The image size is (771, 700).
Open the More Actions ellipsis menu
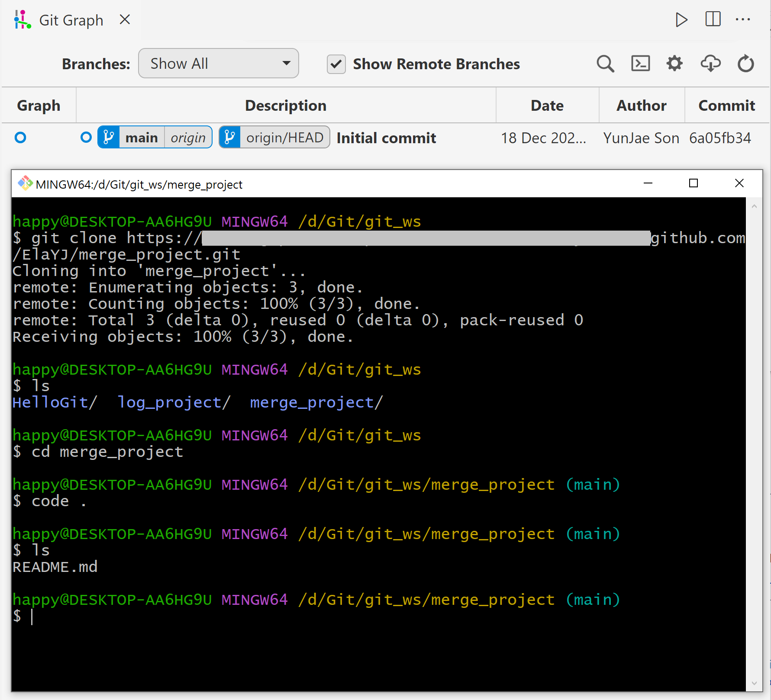click(x=743, y=19)
